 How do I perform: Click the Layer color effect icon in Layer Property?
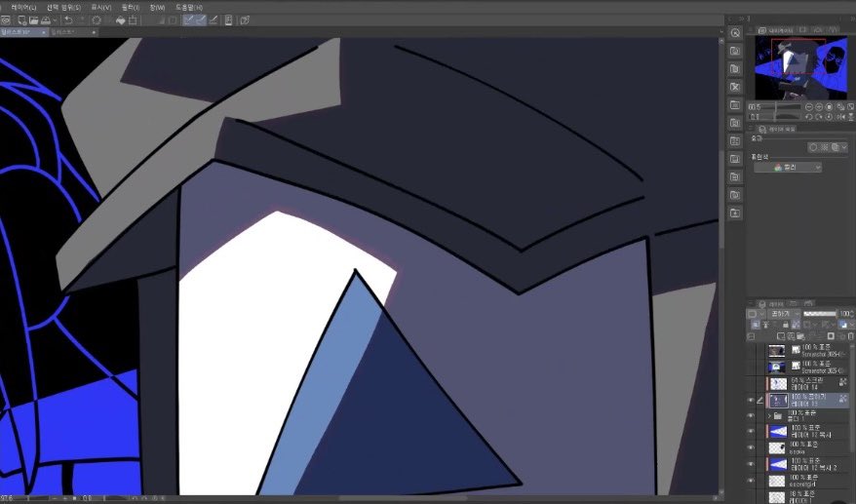click(x=836, y=147)
